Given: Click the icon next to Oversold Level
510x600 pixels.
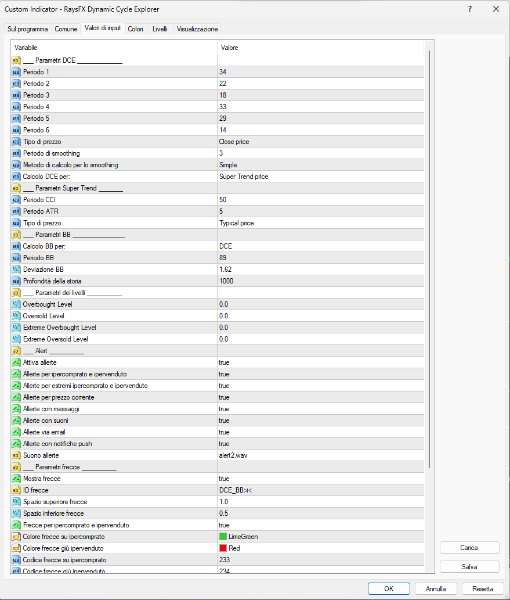Looking at the screenshot, I should pos(16,316).
